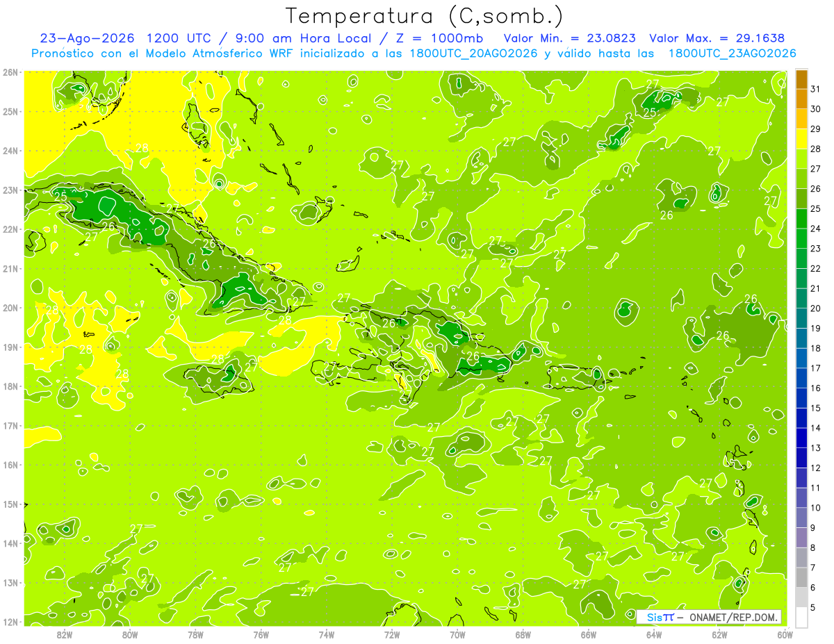Click the longitude axis label 68W

pyautogui.click(x=523, y=634)
